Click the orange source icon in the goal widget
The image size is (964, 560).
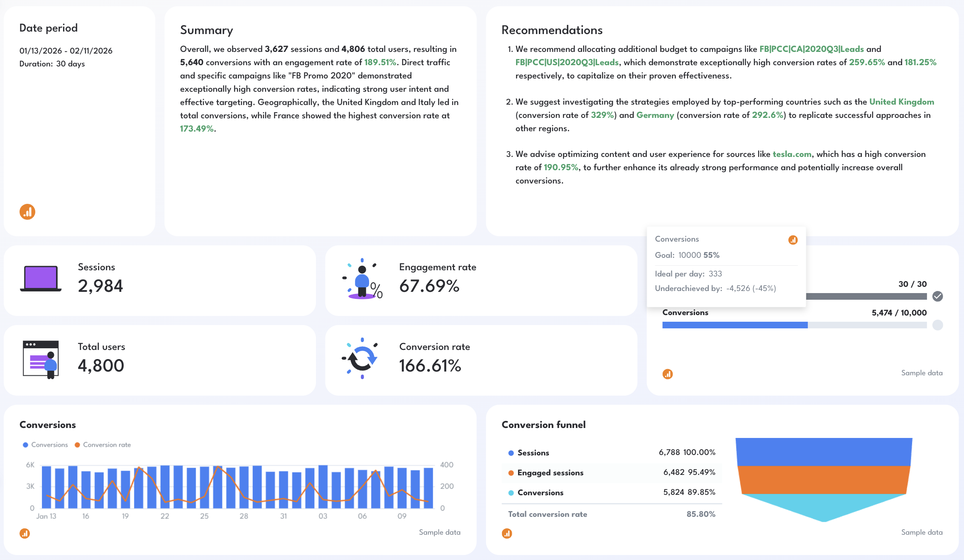(x=668, y=374)
